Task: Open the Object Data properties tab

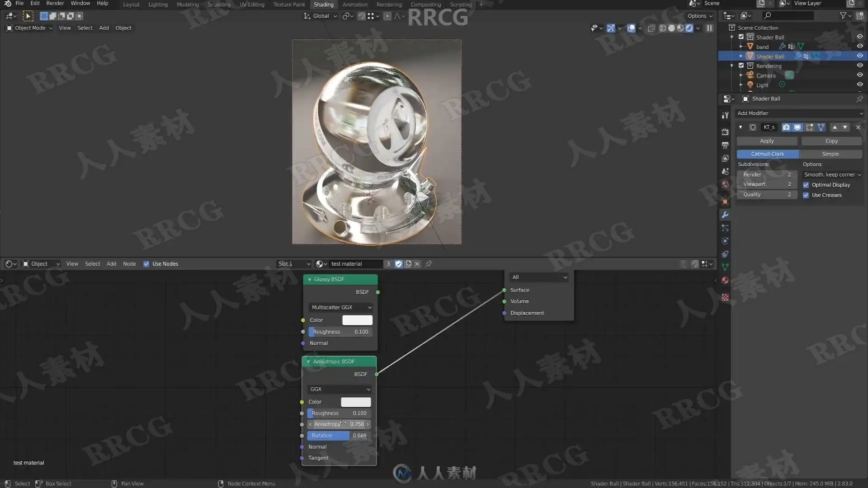Action: pyautogui.click(x=725, y=267)
